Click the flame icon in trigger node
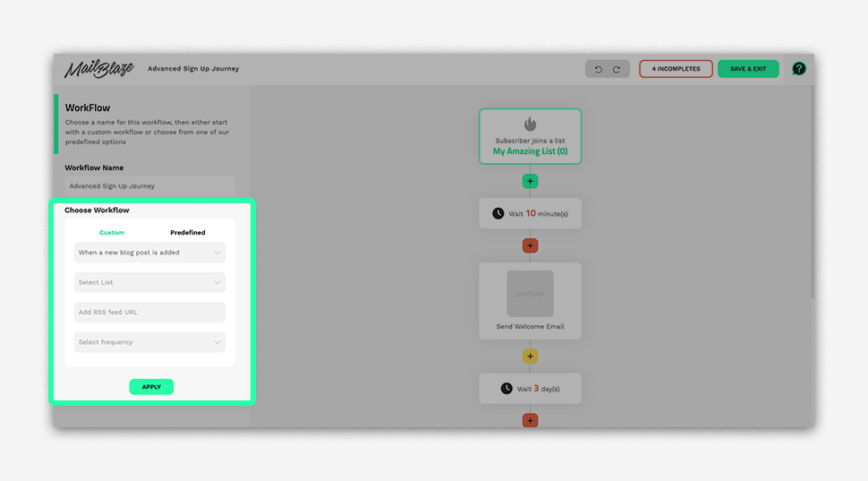Viewport: 868px width, 481px height. click(530, 125)
